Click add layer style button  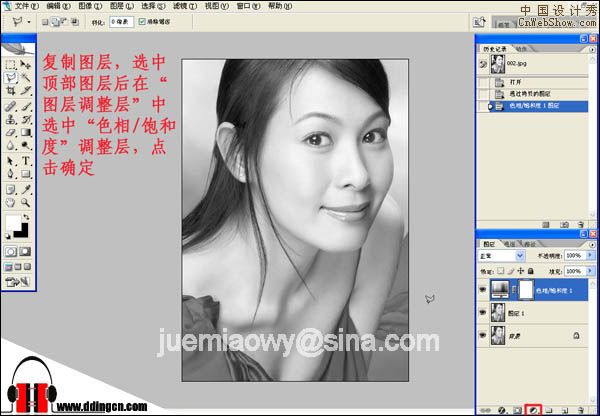501,410
